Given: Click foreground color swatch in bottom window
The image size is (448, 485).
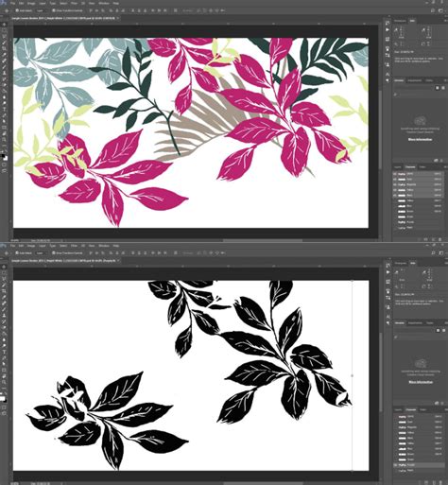Looking at the screenshot, I should [3, 399].
